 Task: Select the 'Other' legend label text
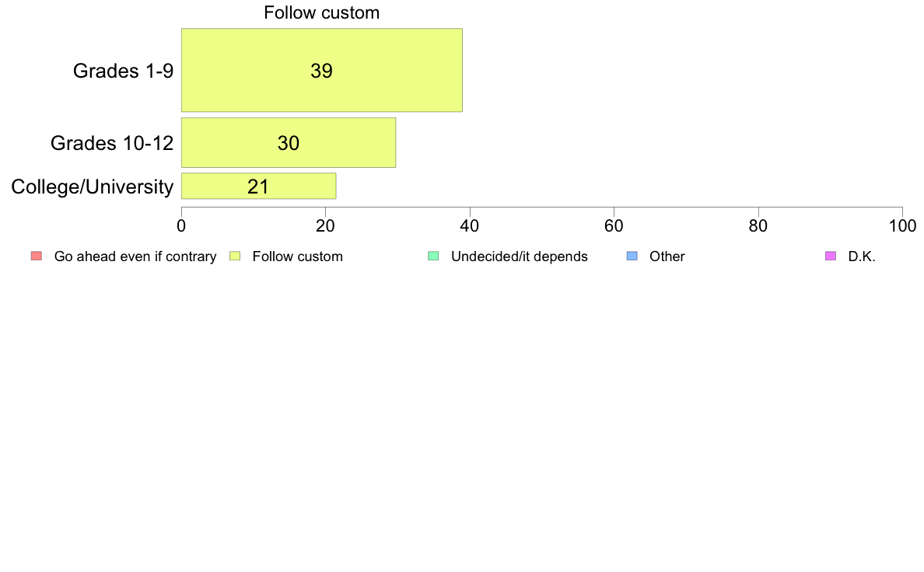(667, 256)
